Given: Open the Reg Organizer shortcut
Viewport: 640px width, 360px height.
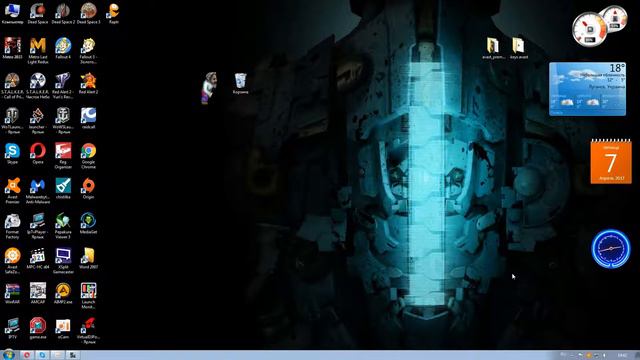Looking at the screenshot, I should (63, 156).
